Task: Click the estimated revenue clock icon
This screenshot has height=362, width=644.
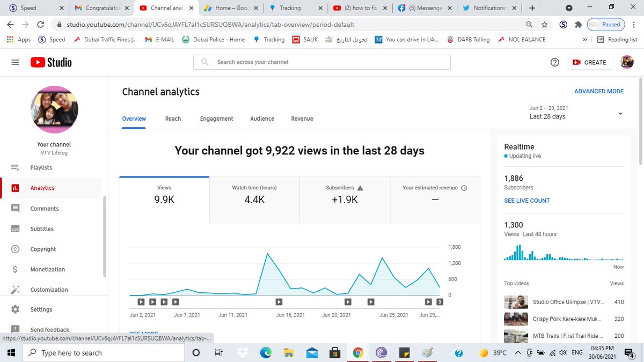Action: (x=464, y=188)
